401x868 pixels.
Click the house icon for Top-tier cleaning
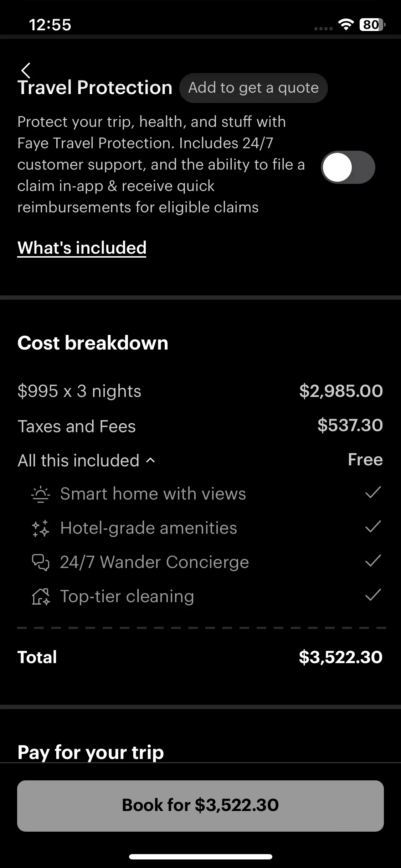pos(41,596)
